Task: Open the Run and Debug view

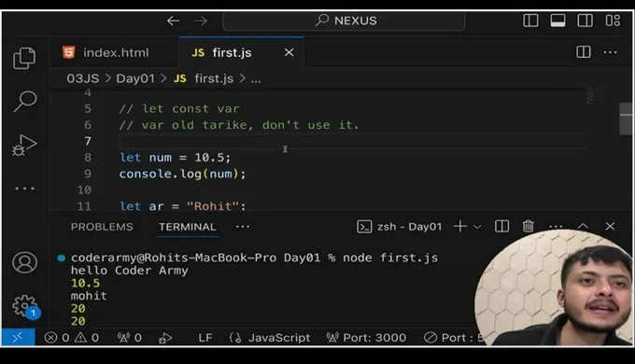Action: coord(24,145)
